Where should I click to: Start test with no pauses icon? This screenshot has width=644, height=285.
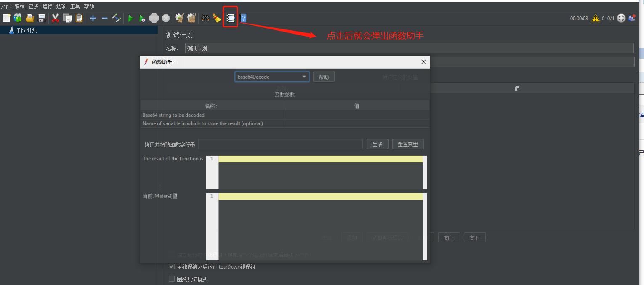click(142, 18)
